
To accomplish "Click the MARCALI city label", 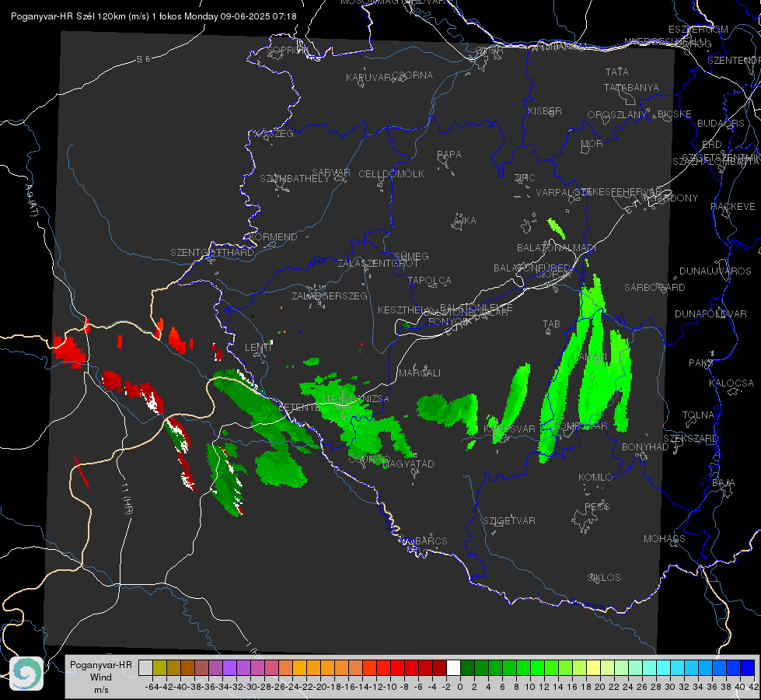I will pos(420,373).
